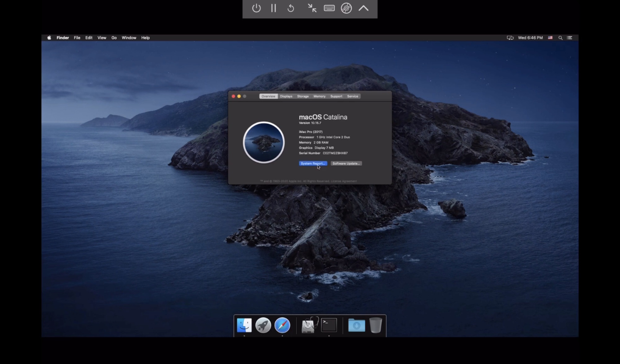Open the Help menu
620x364 pixels.
click(x=145, y=38)
